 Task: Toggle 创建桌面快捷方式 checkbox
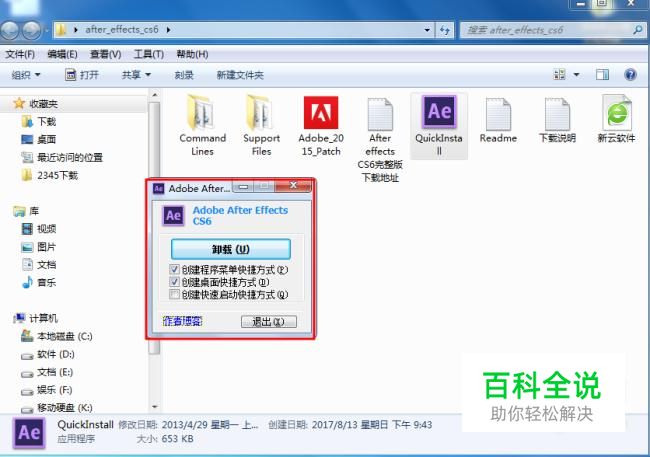(175, 282)
